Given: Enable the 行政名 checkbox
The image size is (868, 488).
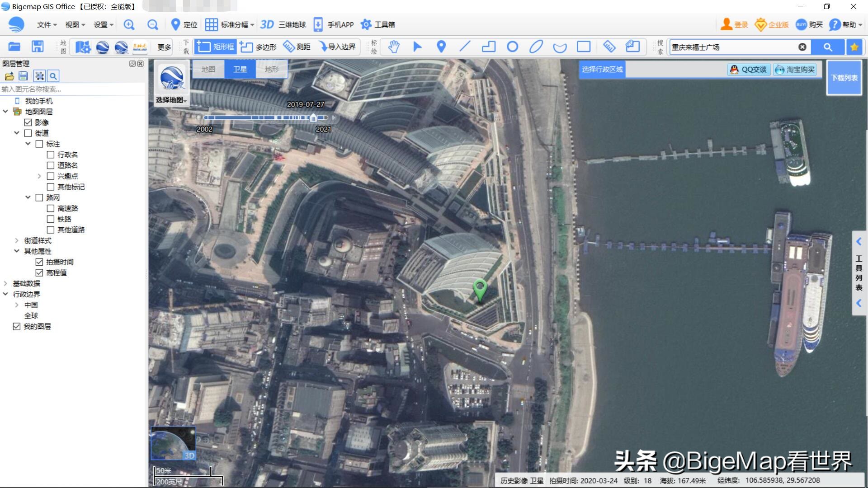Looking at the screenshot, I should click(x=51, y=155).
